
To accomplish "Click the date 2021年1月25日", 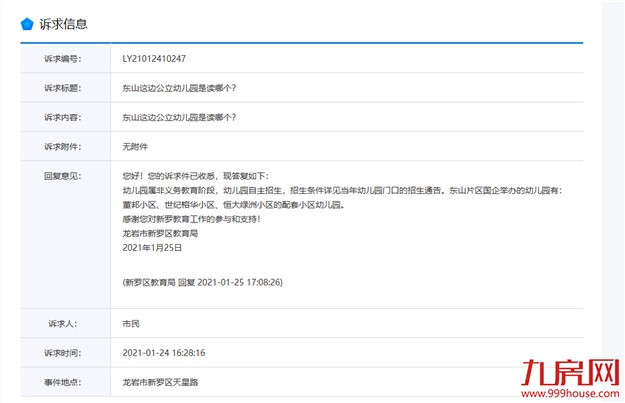I will pyautogui.click(x=152, y=248).
